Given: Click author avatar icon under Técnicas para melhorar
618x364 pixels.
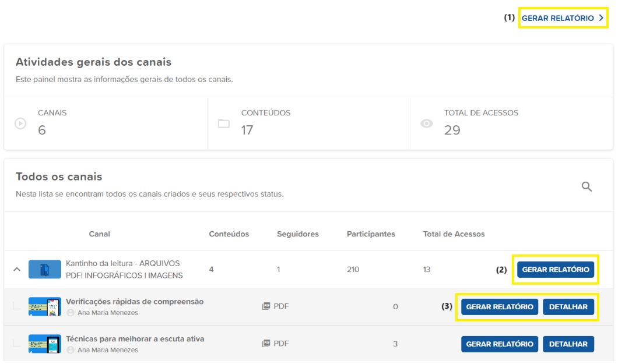Looking at the screenshot, I should click(71, 350).
